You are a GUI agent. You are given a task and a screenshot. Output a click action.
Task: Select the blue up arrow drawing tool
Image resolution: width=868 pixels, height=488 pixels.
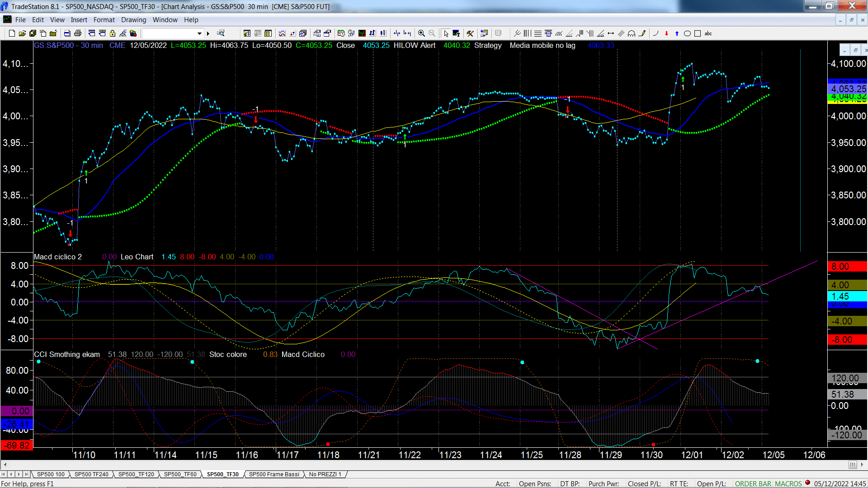677,33
